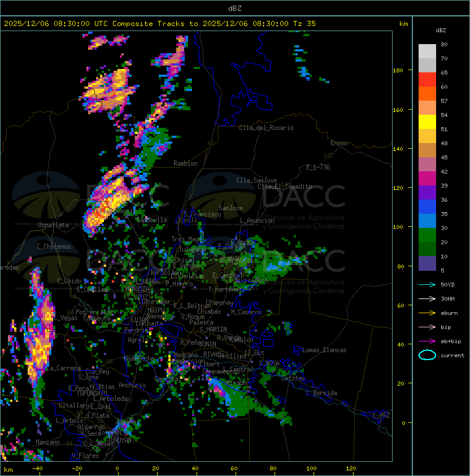Click the Potrerillos label
470x476 pixels.
point(94,312)
